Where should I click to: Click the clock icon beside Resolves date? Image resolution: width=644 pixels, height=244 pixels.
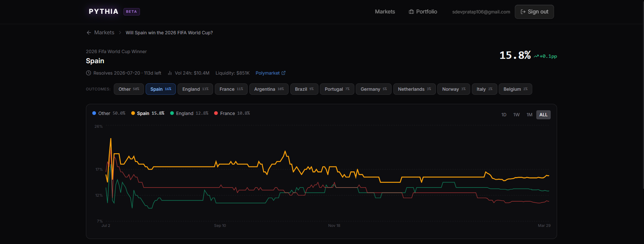point(89,73)
